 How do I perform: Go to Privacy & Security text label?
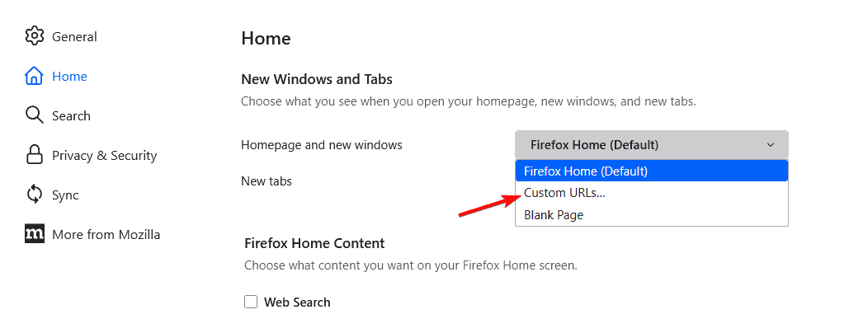pos(104,155)
